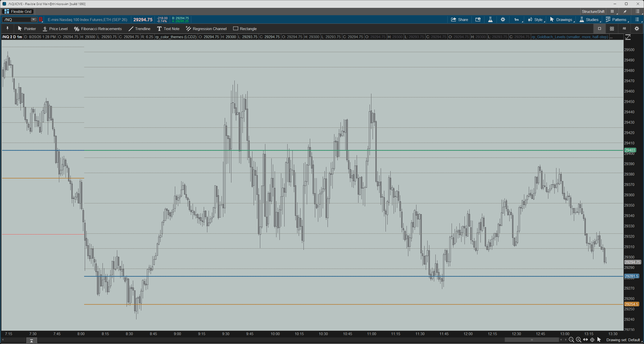Zoom out the chart with minus magnifier
This screenshot has height=344, width=644.
click(x=571, y=340)
